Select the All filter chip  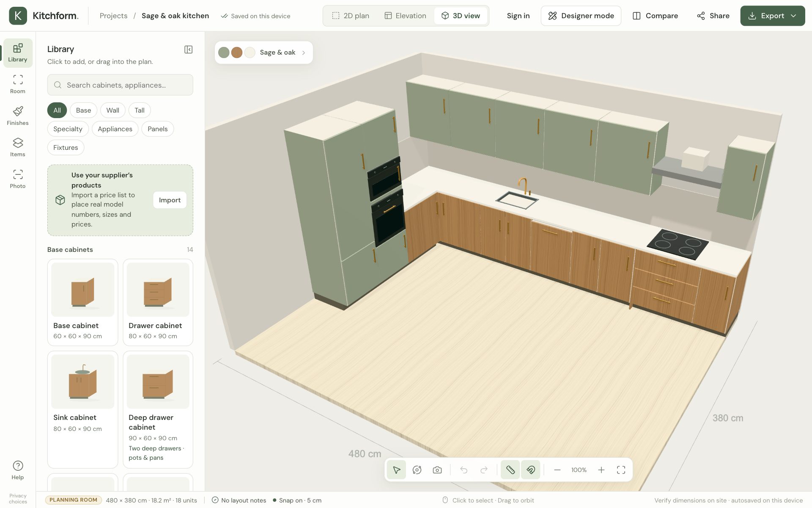click(57, 110)
